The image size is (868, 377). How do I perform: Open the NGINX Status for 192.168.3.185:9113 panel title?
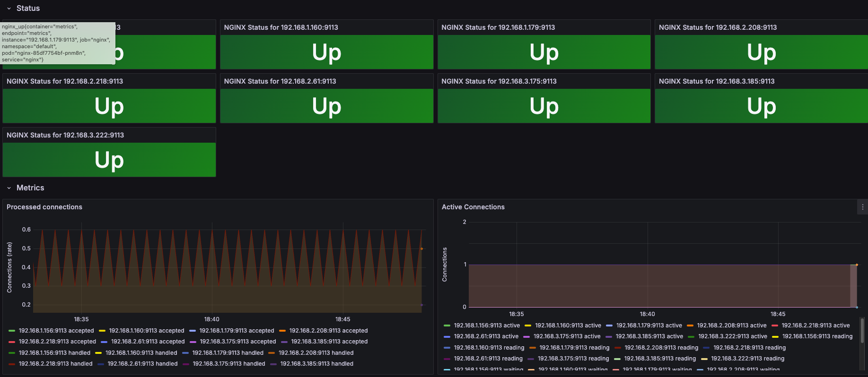point(717,81)
